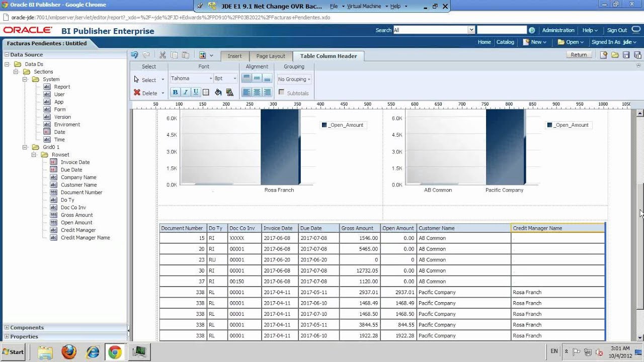This screenshot has width=644, height=362.
Task: Apply underline formatting
Action: click(x=196, y=92)
